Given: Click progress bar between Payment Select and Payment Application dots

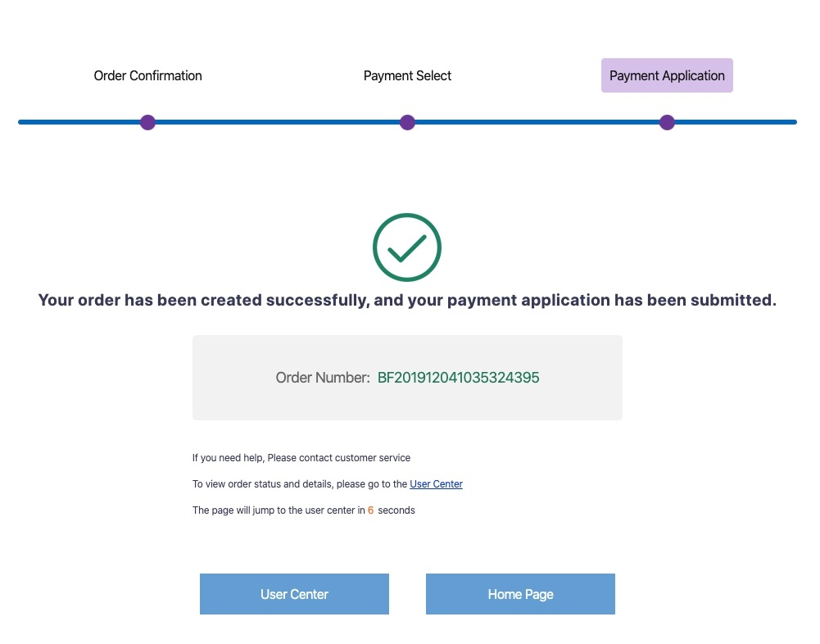Looking at the screenshot, I should click(537, 122).
